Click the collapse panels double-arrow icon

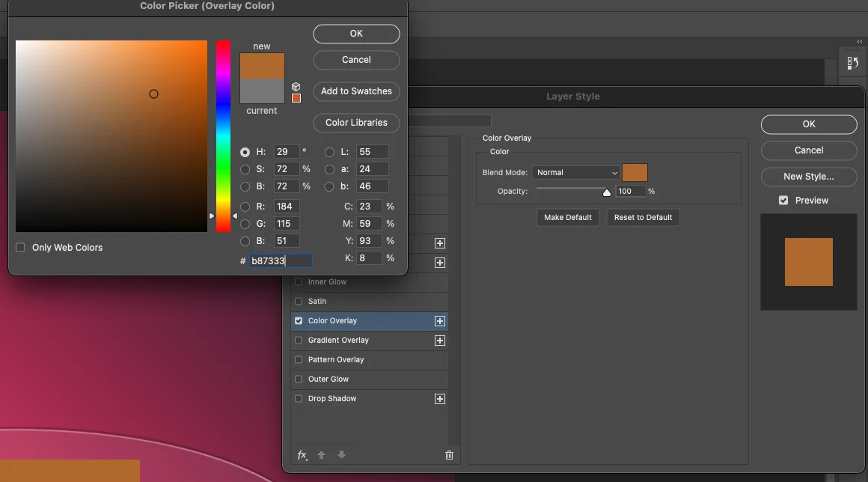coord(859,41)
